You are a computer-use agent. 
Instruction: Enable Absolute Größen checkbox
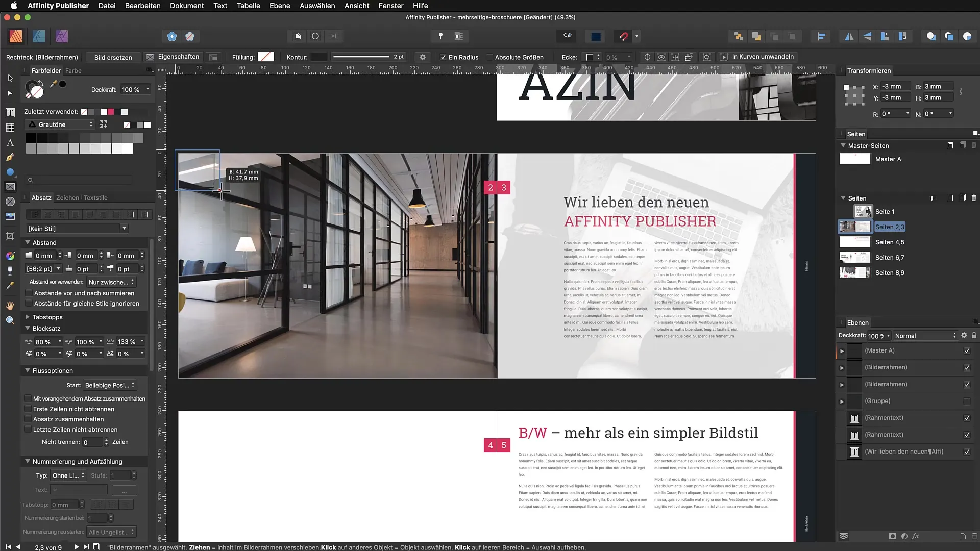(x=490, y=57)
